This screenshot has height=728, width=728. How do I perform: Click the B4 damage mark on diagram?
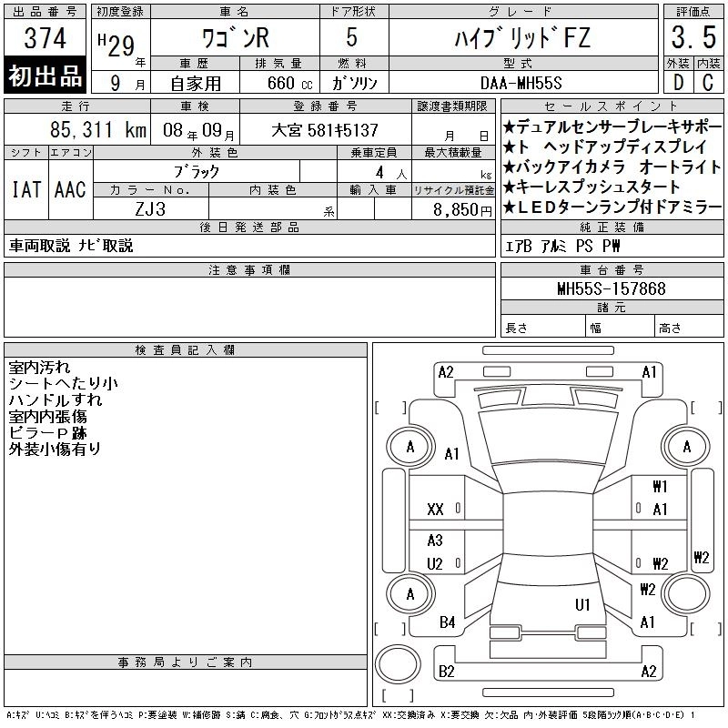[447, 622]
